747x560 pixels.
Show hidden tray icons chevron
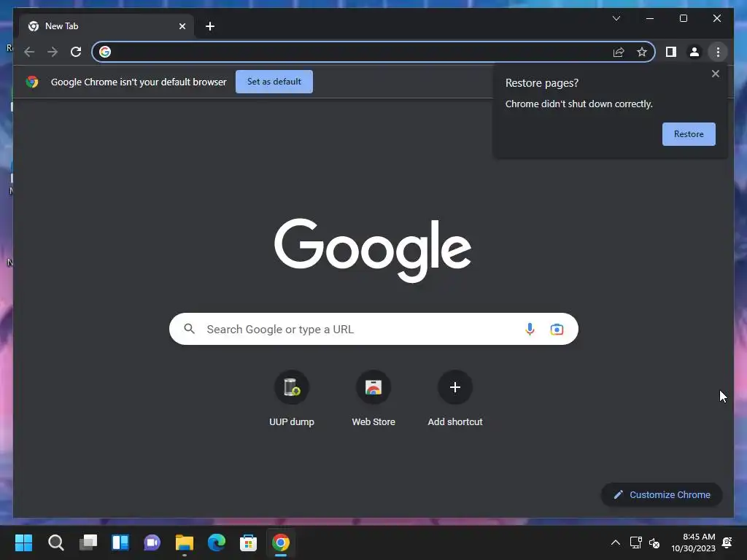tap(616, 542)
